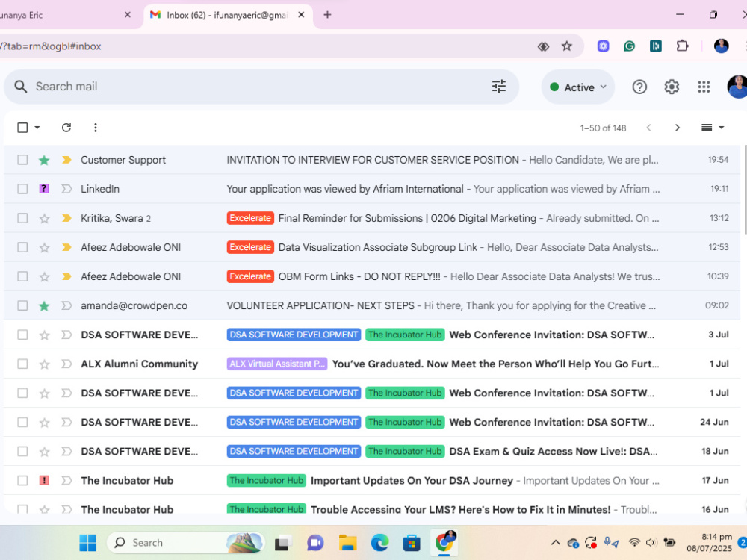The width and height of the screenshot is (747, 560).
Task: Show hidden system tray icons chevron
Action: point(555,542)
